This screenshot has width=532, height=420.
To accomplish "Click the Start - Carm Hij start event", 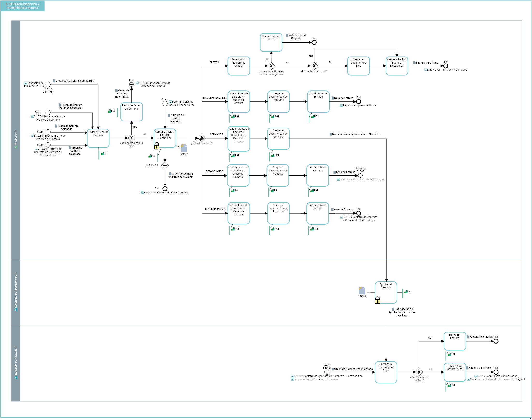I will 48,85.
